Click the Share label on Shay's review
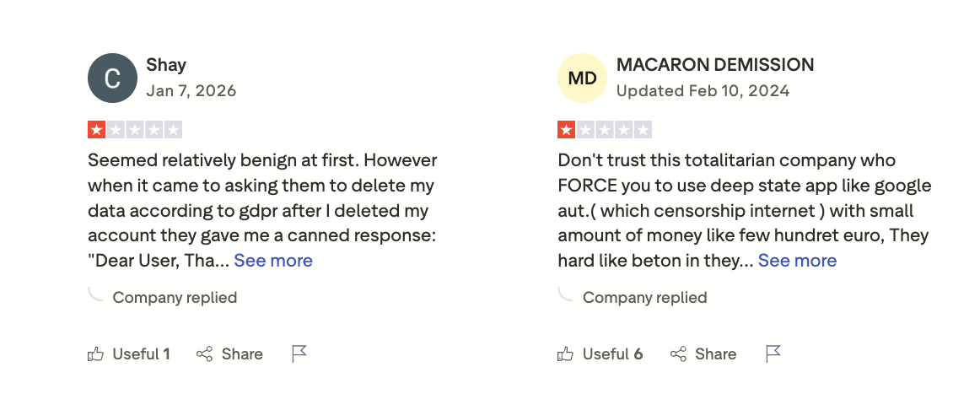Screen dimensions: 980x410 click(242, 354)
